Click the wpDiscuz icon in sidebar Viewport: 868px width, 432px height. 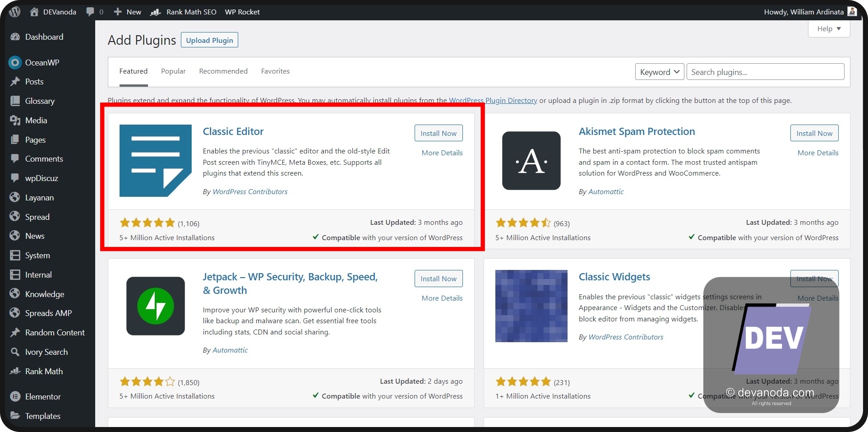pyautogui.click(x=15, y=178)
